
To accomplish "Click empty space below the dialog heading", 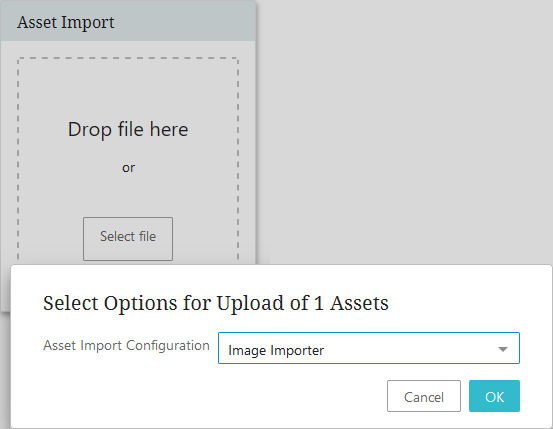I will pos(282,323).
